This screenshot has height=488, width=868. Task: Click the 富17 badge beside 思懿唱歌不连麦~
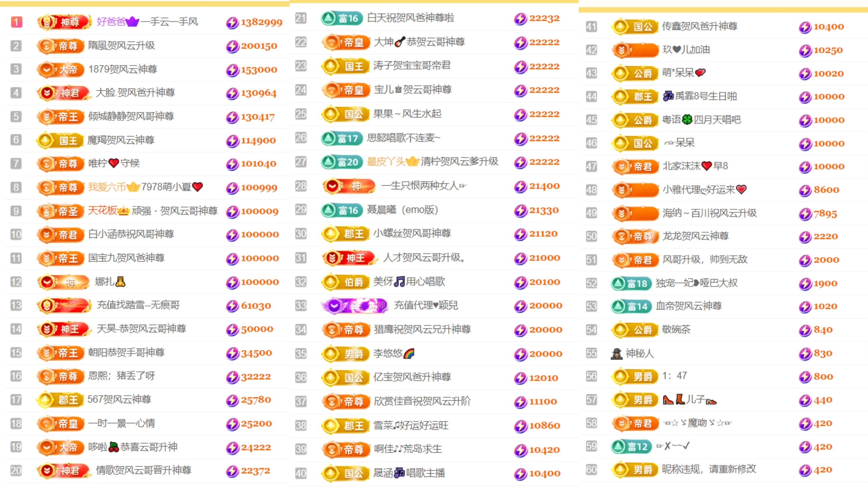(x=342, y=138)
